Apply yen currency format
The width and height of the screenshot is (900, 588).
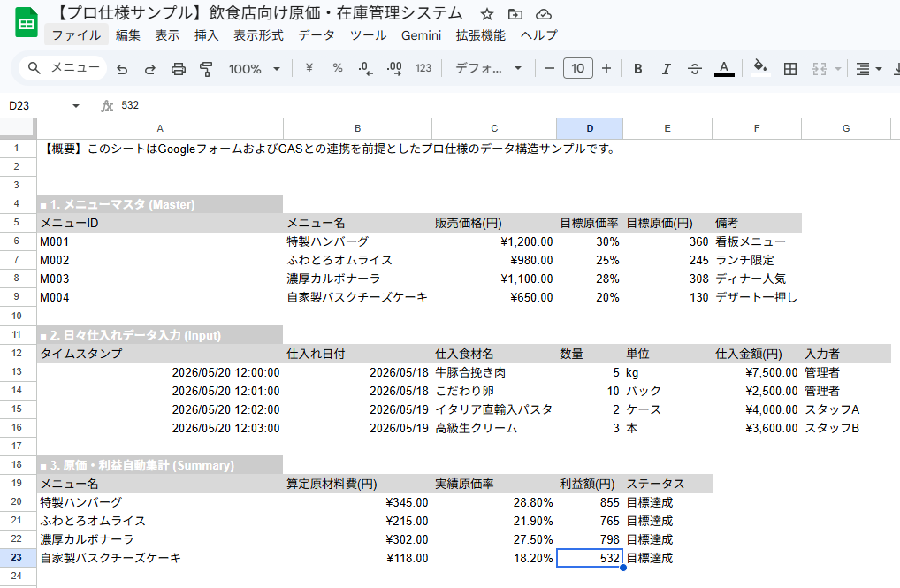pyautogui.click(x=309, y=68)
